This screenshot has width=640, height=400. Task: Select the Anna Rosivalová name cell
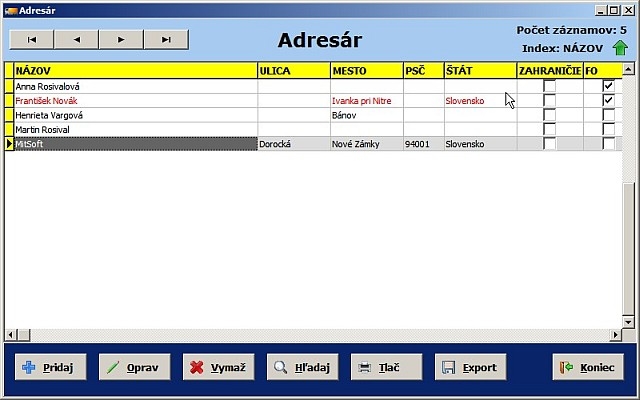click(x=136, y=86)
